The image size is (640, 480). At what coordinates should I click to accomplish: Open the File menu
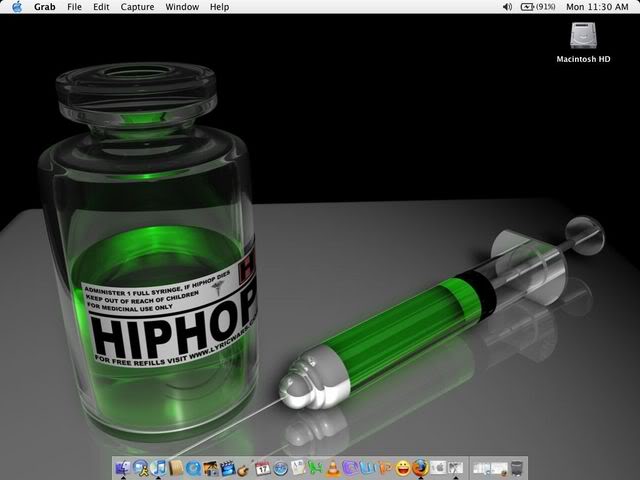coord(74,7)
